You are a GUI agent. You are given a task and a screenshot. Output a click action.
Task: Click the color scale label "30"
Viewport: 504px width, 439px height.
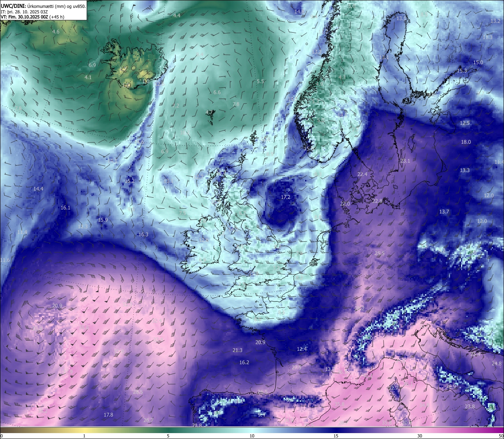pyautogui.click(x=420, y=436)
